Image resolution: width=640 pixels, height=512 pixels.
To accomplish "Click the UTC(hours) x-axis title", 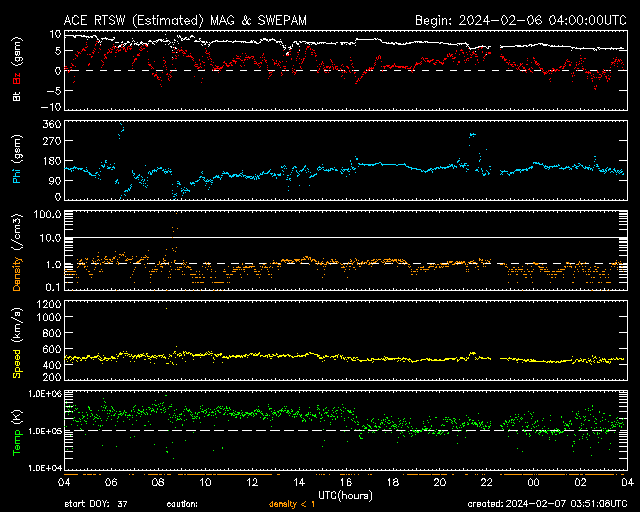I will [x=345, y=494].
